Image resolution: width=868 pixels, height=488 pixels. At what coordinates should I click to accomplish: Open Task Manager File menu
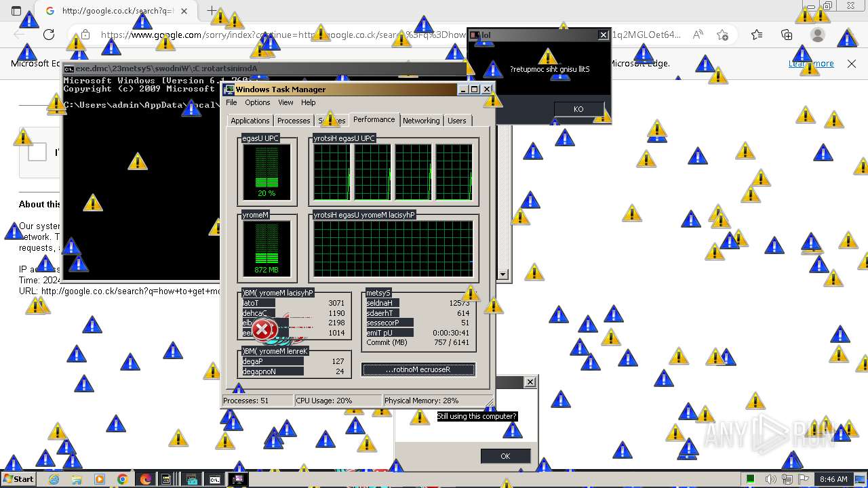click(x=231, y=102)
